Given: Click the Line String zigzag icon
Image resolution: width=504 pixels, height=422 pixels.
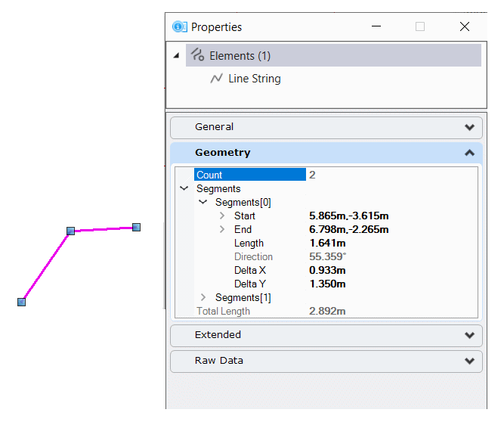Looking at the screenshot, I should [x=216, y=78].
